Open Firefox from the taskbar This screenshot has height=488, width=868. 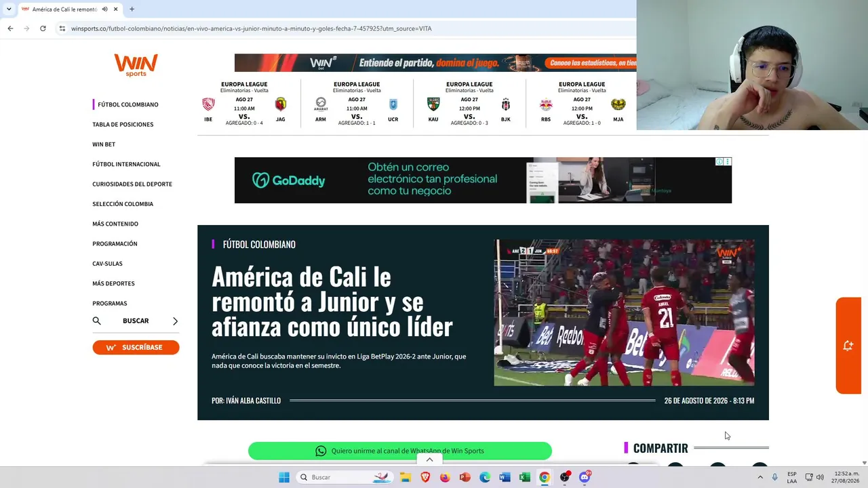pos(445,477)
